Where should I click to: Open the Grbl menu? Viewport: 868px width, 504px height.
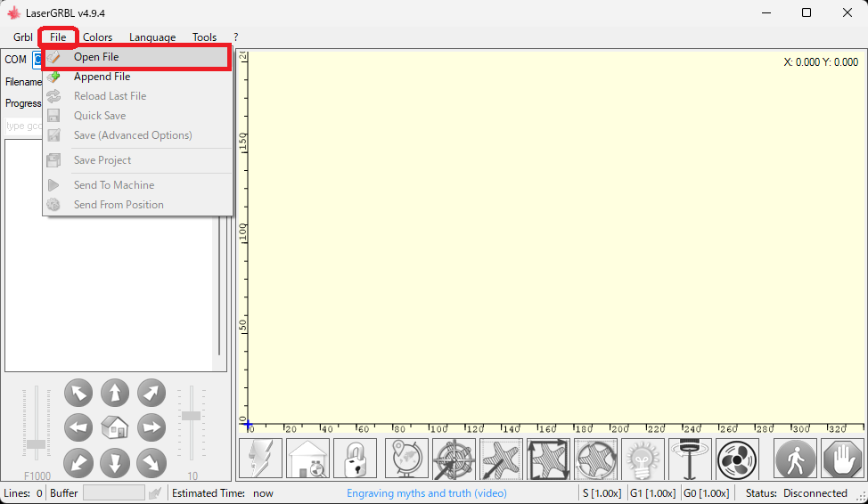click(22, 37)
